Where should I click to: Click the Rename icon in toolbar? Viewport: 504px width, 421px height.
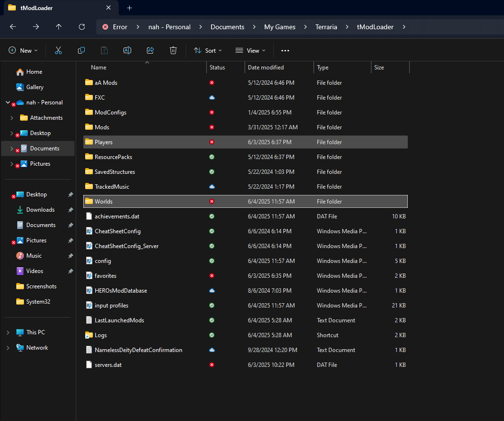pyautogui.click(x=127, y=50)
